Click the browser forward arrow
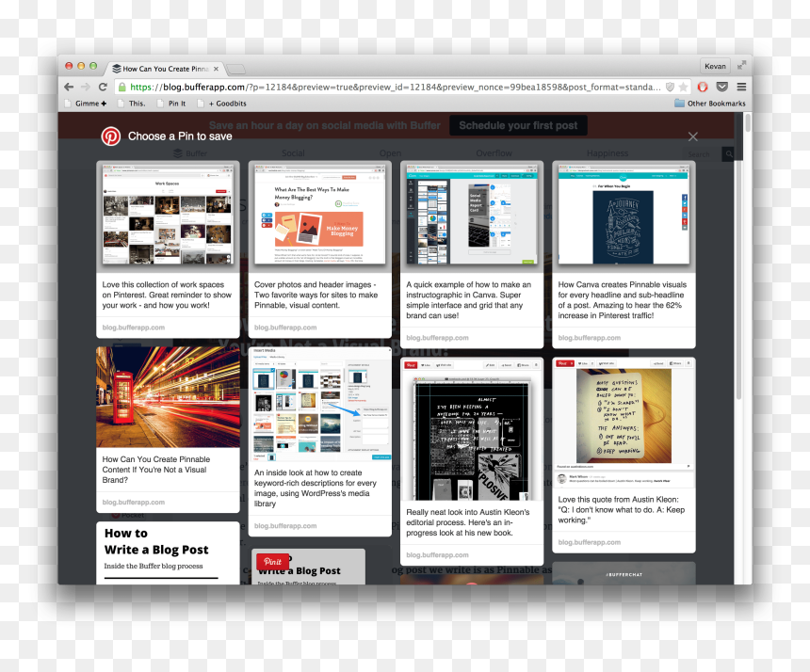The width and height of the screenshot is (810, 672). 86,87
